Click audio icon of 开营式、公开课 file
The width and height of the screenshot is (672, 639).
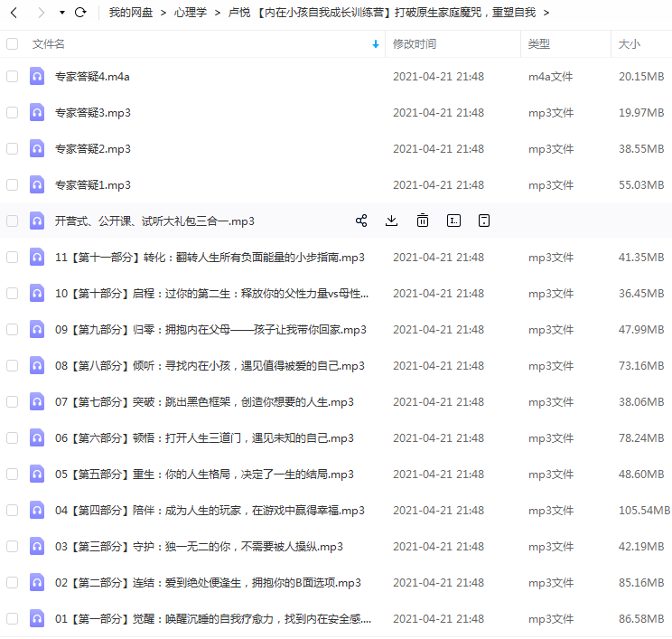pos(37,221)
